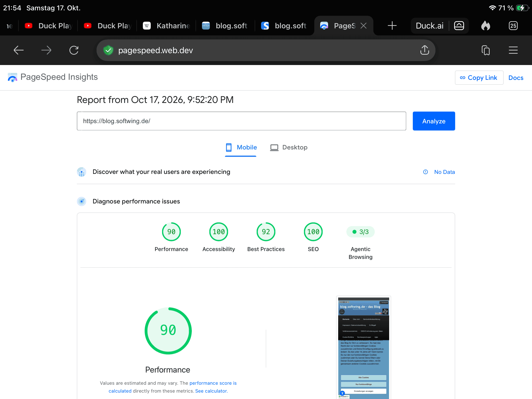Image resolution: width=532 pixels, height=399 pixels.
Task: Open the Docs link
Action: (x=516, y=78)
